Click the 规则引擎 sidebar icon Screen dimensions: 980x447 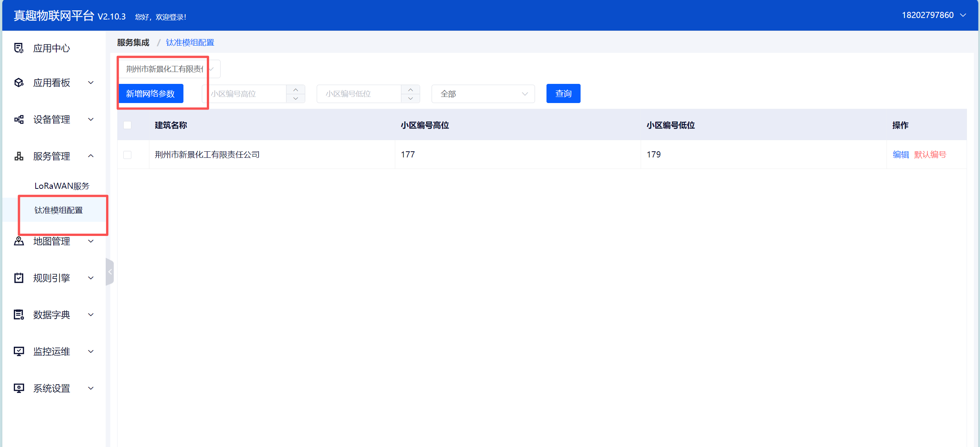[x=19, y=278]
